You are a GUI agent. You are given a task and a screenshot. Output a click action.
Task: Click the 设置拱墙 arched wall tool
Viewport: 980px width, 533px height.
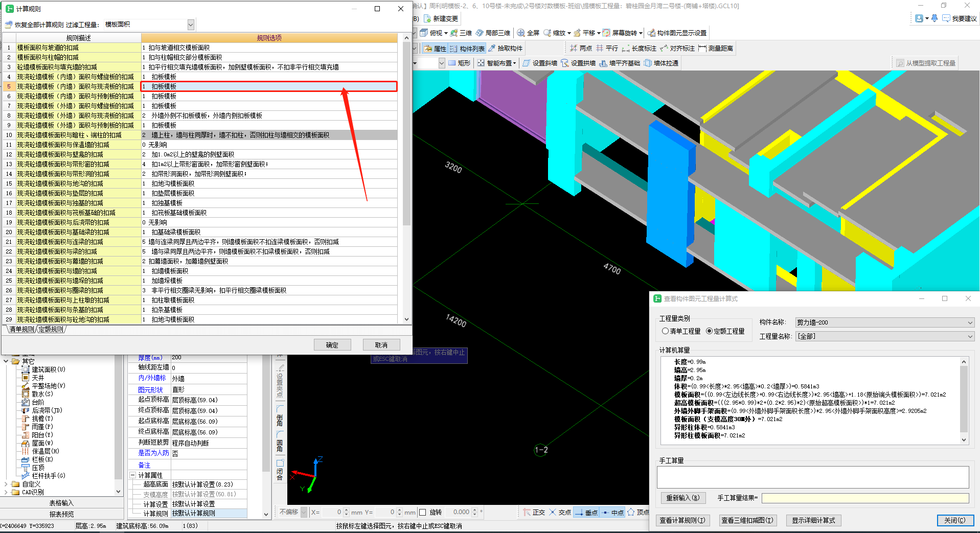pyautogui.click(x=578, y=63)
